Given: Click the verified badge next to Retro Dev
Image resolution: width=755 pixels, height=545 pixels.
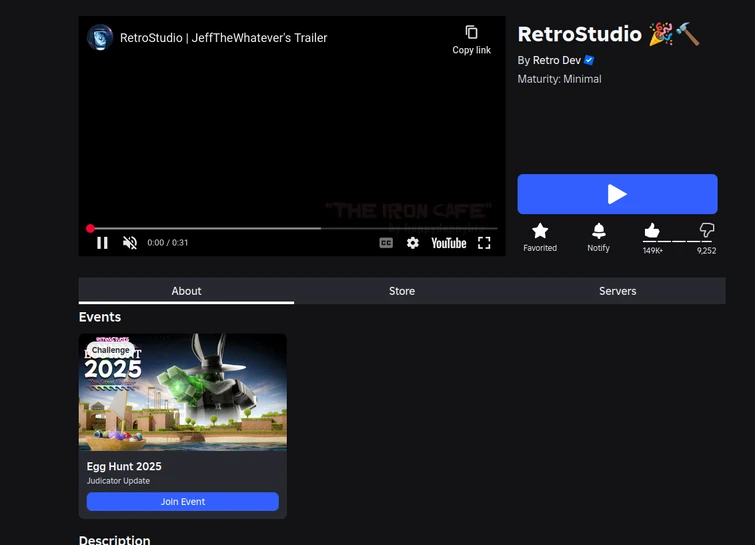Looking at the screenshot, I should [589, 60].
